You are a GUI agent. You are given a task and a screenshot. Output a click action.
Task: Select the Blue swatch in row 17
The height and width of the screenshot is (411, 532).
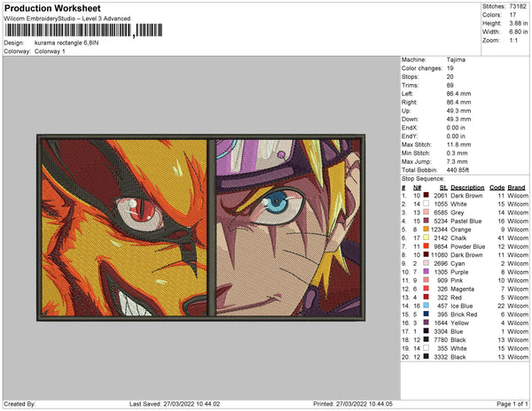426,330
